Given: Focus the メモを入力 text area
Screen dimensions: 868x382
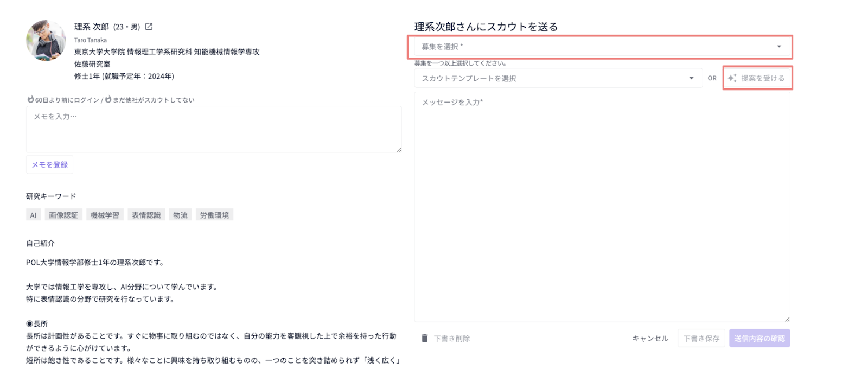Looking at the screenshot, I should (214, 129).
